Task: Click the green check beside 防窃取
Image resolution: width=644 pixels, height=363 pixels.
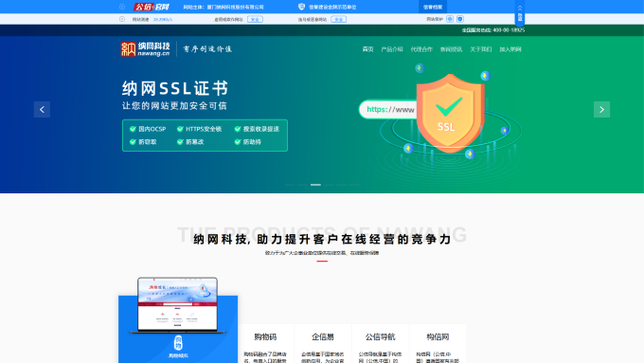Action: click(x=133, y=142)
